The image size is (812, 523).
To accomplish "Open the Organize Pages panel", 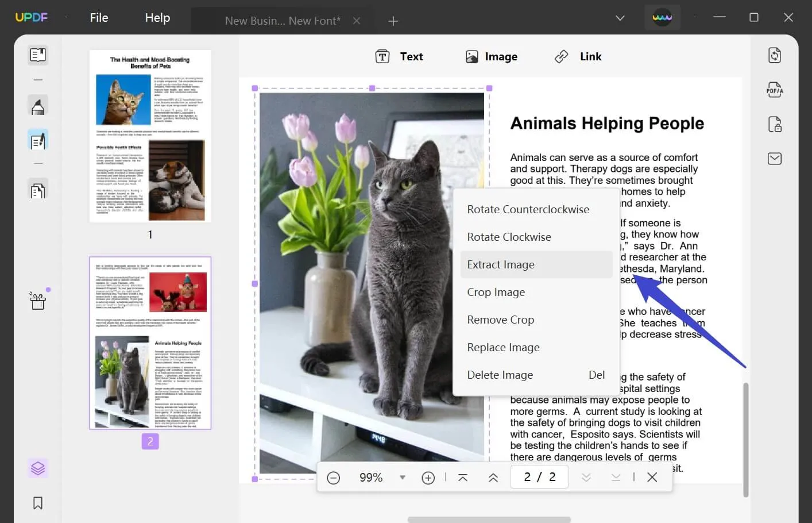I will click(x=38, y=189).
